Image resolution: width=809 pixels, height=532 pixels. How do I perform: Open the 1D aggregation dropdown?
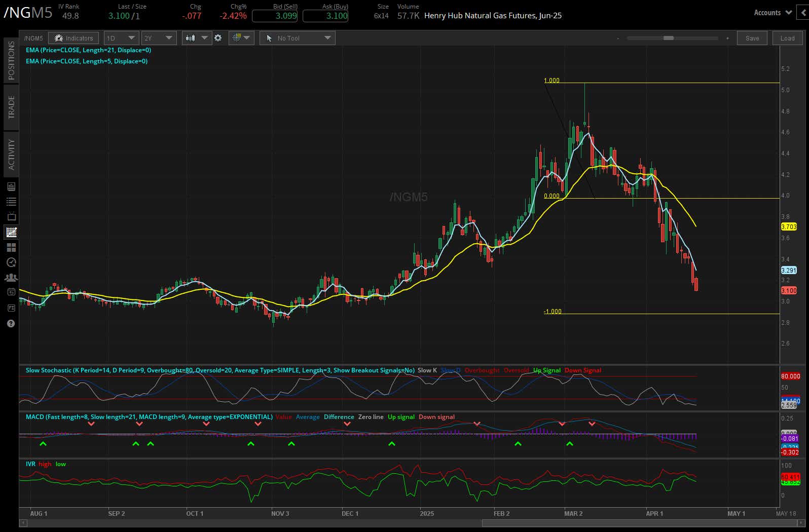coord(121,38)
